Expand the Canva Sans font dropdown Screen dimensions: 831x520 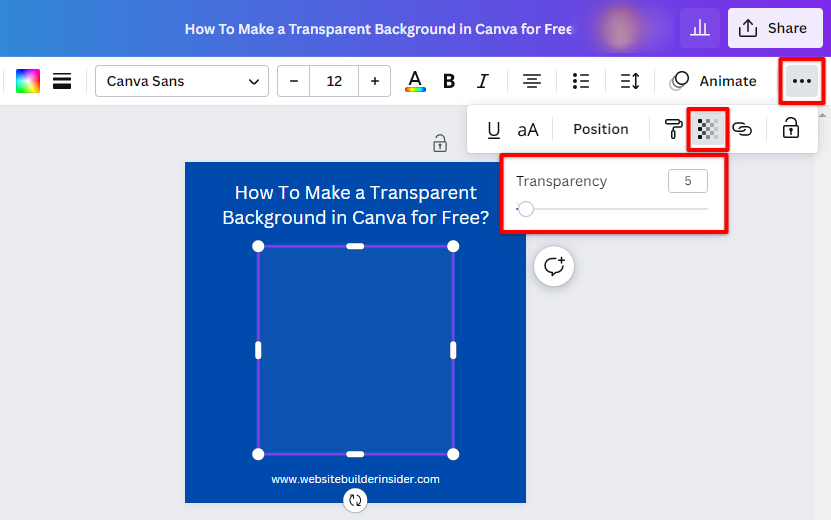click(x=182, y=81)
